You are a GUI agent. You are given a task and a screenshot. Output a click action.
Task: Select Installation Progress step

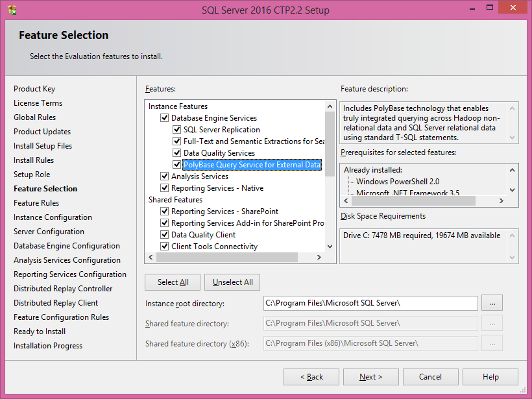[x=48, y=345]
